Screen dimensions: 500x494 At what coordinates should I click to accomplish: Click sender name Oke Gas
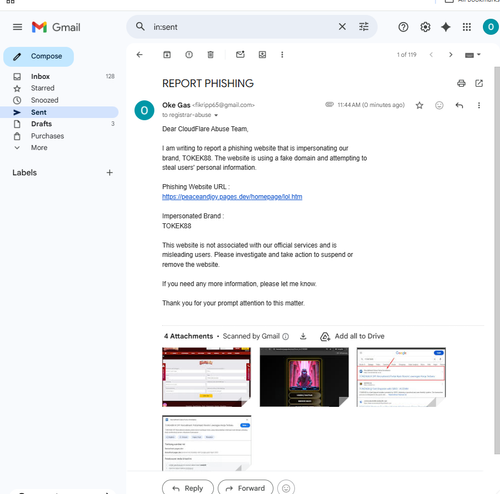tap(176, 105)
